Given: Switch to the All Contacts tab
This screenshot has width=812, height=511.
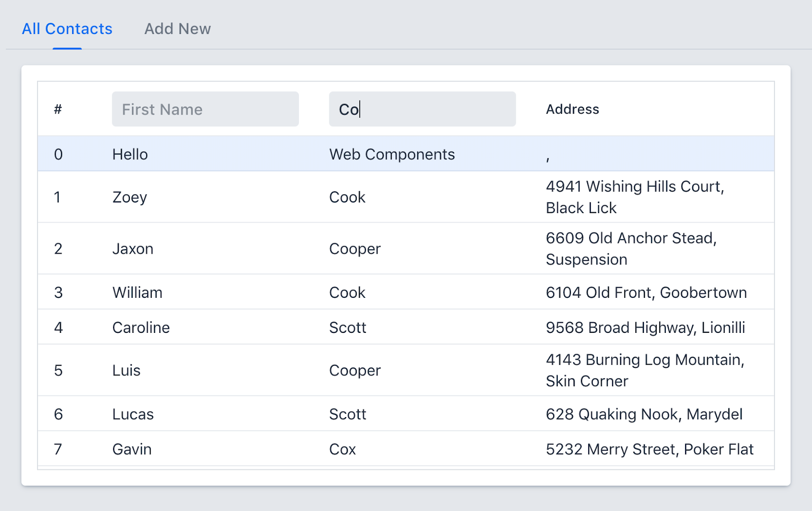Looking at the screenshot, I should [67, 29].
